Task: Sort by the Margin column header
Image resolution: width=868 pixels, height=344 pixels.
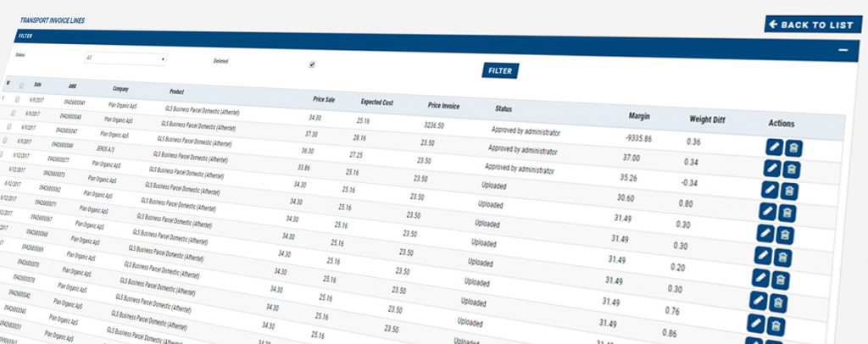Action: coord(638,114)
